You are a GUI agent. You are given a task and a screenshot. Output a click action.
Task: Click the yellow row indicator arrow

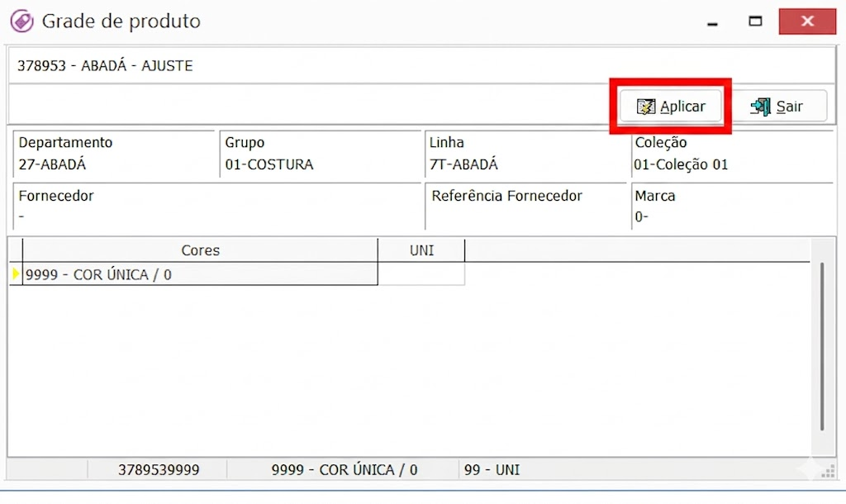tap(16, 274)
